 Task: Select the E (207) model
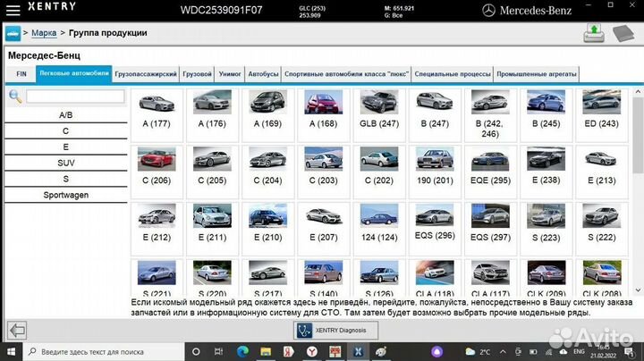(324, 229)
